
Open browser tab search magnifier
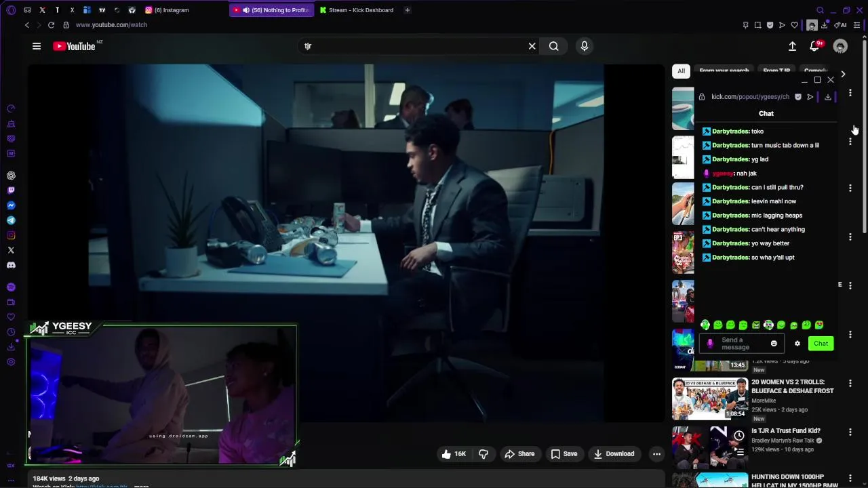[820, 10]
